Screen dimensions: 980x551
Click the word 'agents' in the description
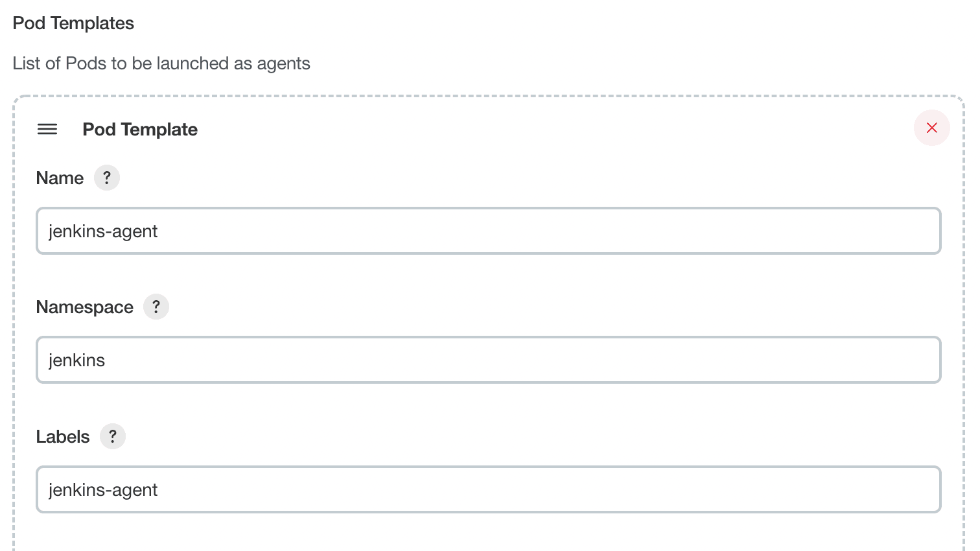(283, 64)
